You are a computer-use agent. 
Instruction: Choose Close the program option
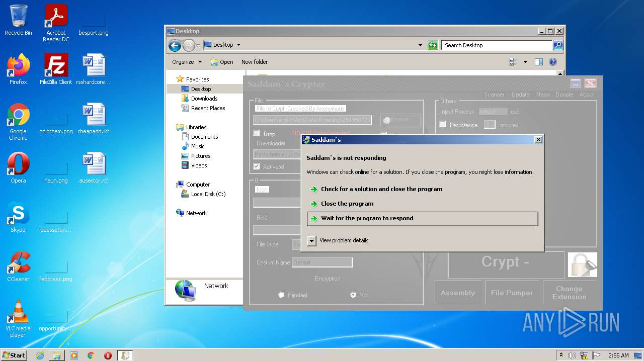point(422,204)
